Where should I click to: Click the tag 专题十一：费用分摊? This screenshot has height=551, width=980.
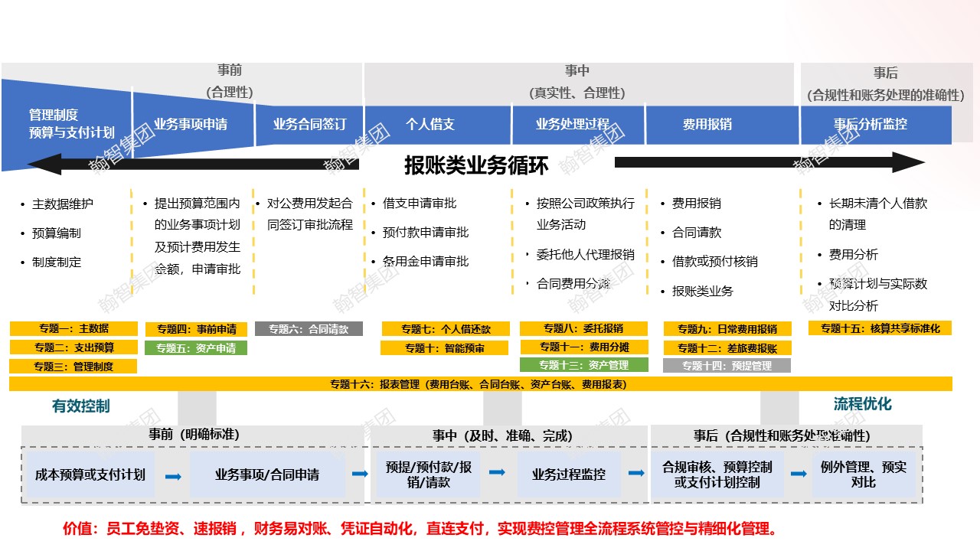pos(584,347)
